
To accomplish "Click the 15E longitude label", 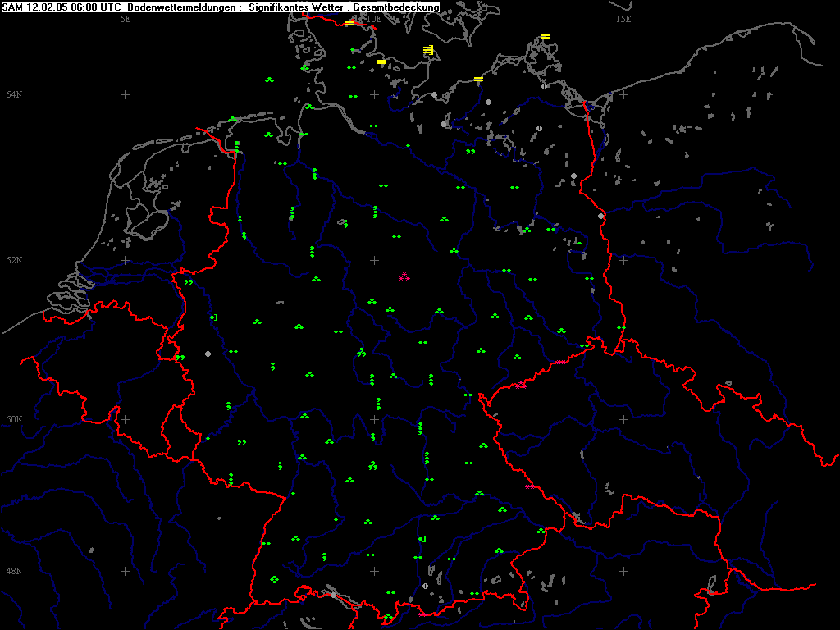I will [x=623, y=19].
